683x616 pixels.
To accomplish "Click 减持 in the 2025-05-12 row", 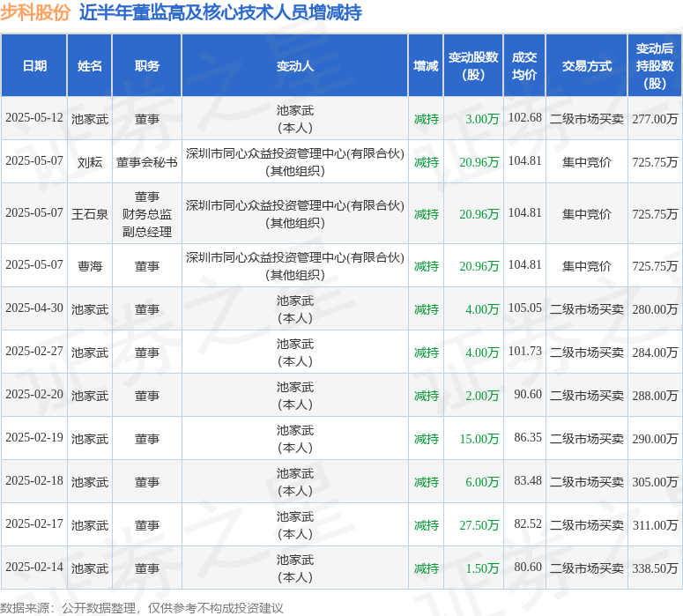I will pyautogui.click(x=426, y=119).
